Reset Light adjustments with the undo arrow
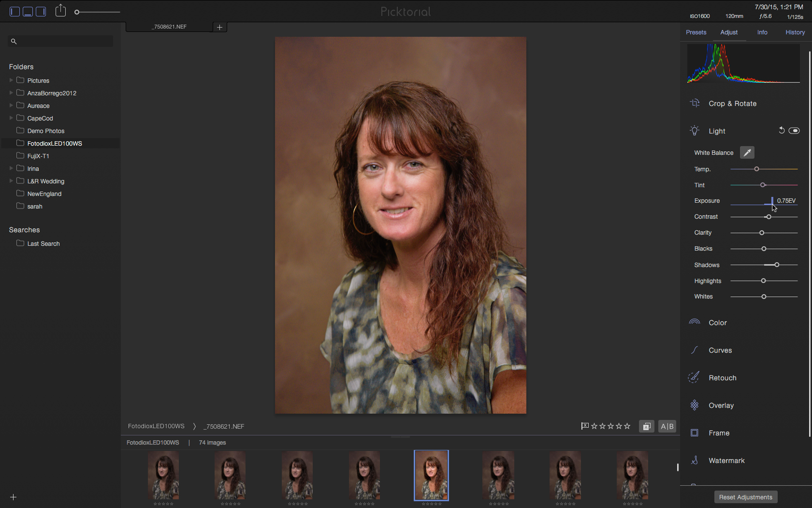Image resolution: width=812 pixels, height=508 pixels. coord(781,131)
